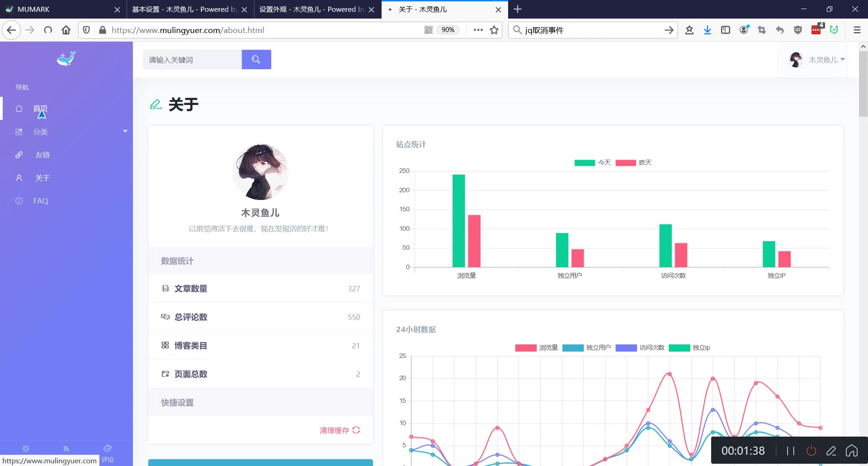Open the Firefox account icon
This screenshot has height=466, width=868.
coord(744,30)
